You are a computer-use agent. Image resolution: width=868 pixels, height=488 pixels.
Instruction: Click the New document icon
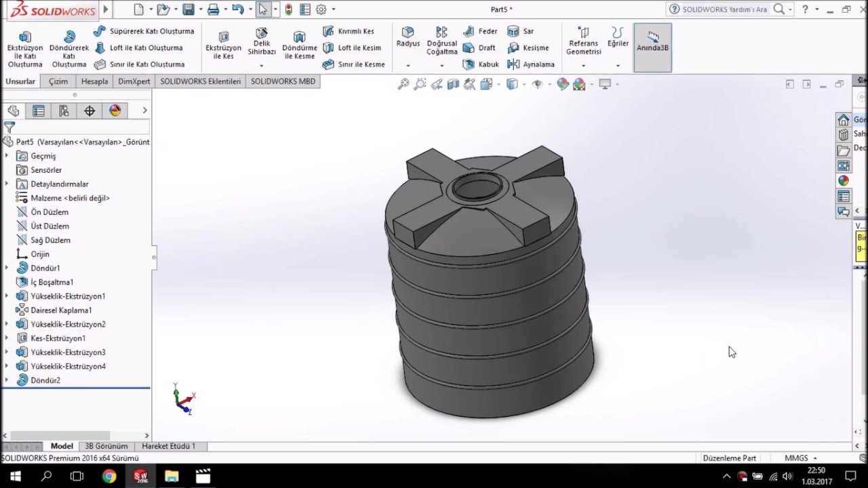point(139,9)
